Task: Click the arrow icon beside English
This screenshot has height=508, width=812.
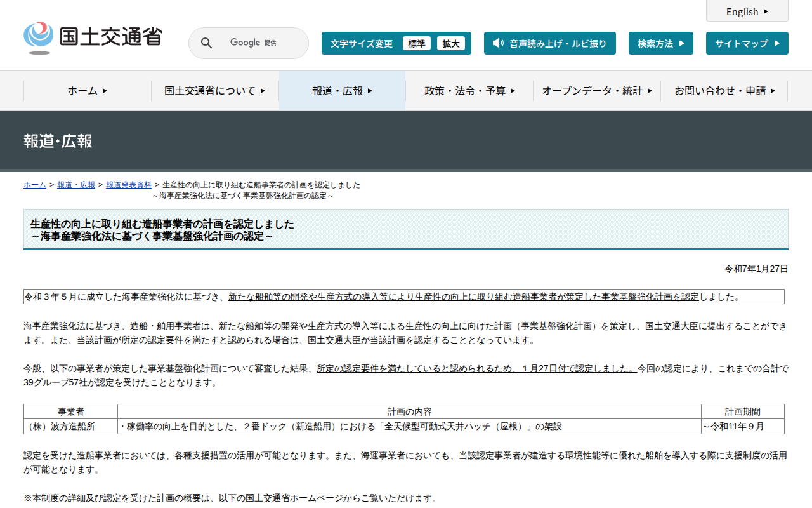Action: (x=766, y=11)
